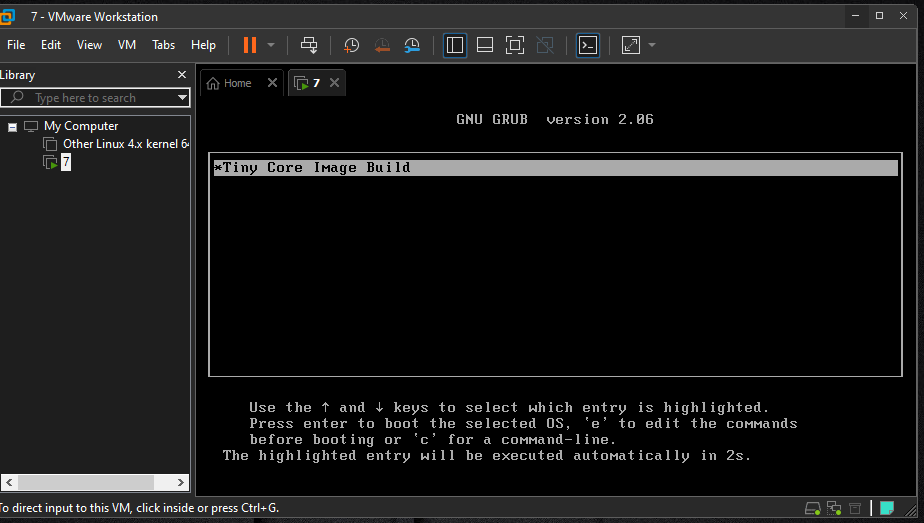Open the View menu
This screenshot has height=523, width=924.
pos(90,45)
